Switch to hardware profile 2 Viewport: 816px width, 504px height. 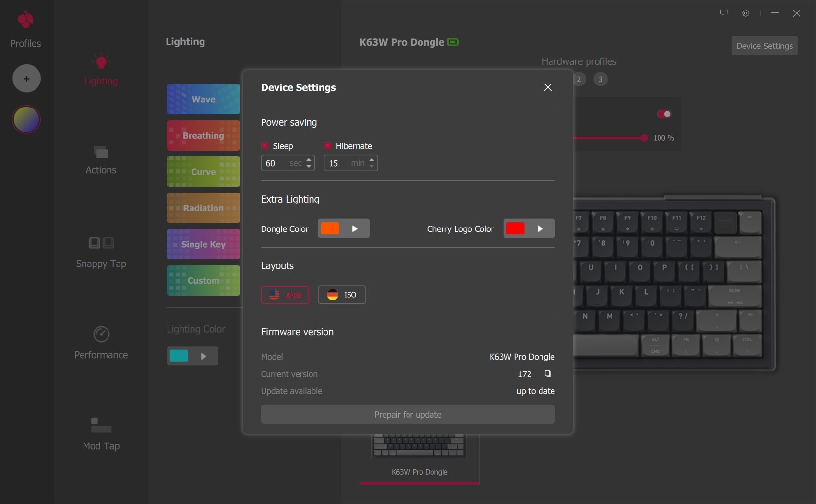tap(579, 79)
